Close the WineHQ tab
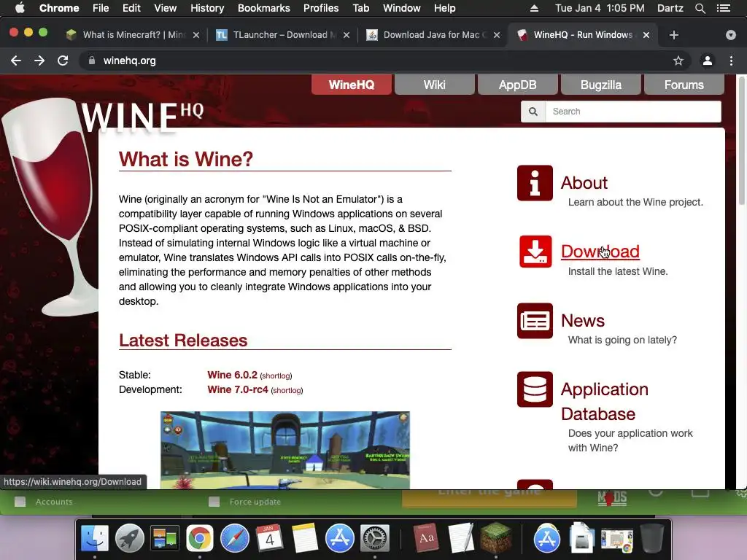 pos(646,35)
